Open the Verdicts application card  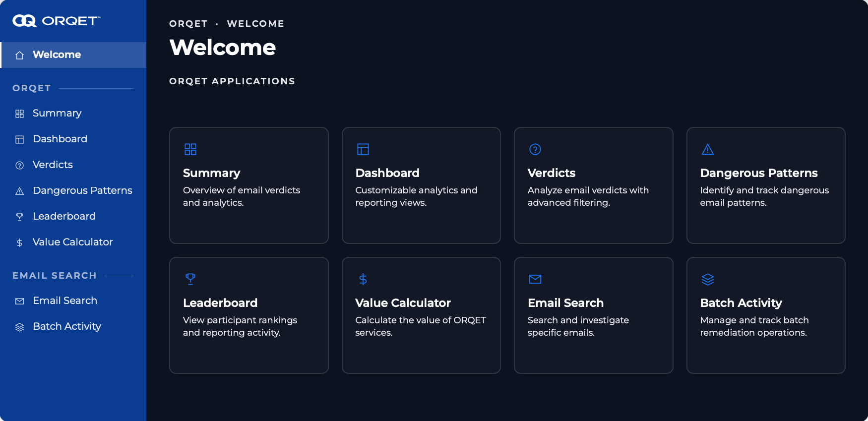pos(594,185)
